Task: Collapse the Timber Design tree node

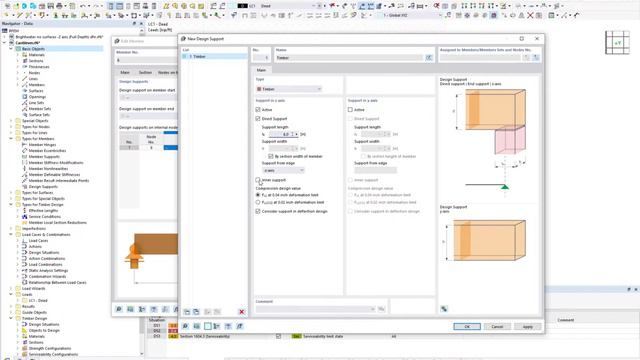Action: point(11,318)
